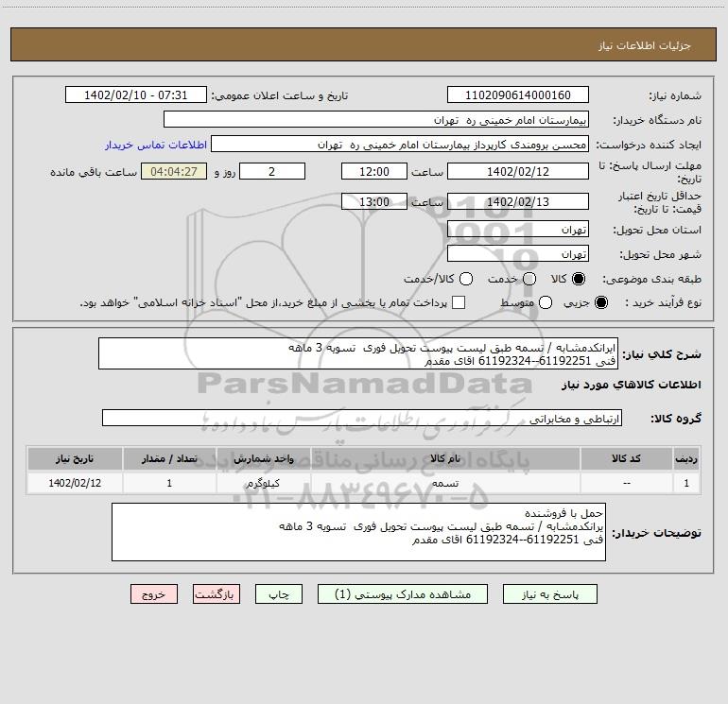Click the تعداد / مقدار column header
Image resolution: width=728 pixels, height=704 pixels.
pyautogui.click(x=169, y=458)
